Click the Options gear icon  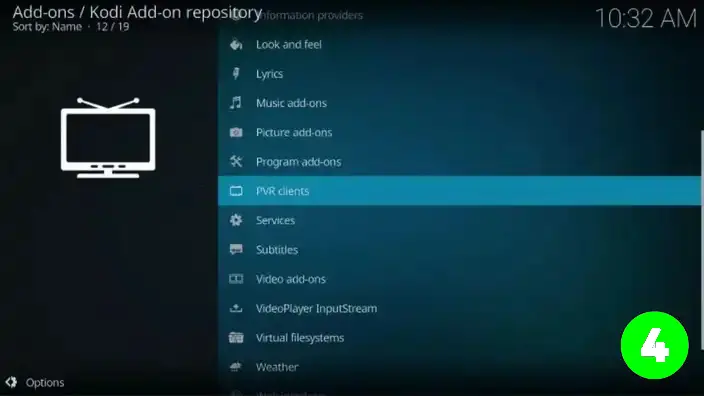11,382
